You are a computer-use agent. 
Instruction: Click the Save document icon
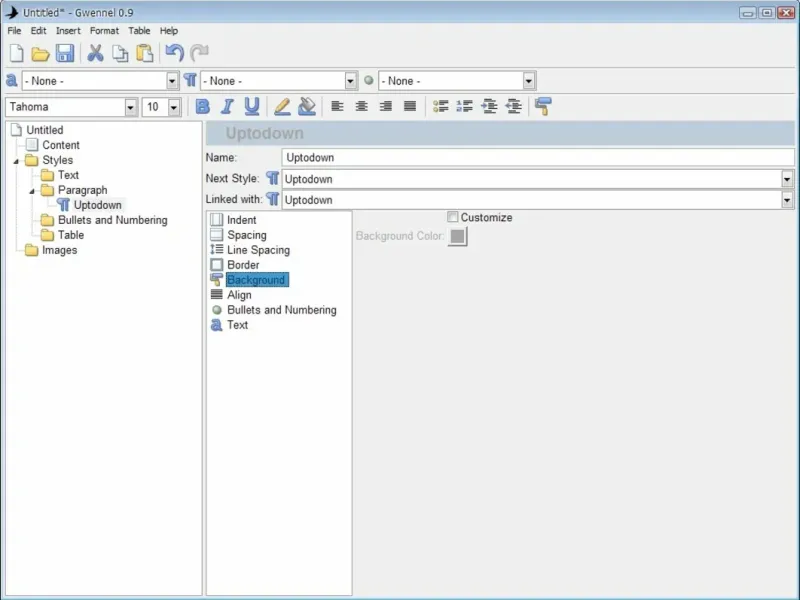[x=65, y=54]
